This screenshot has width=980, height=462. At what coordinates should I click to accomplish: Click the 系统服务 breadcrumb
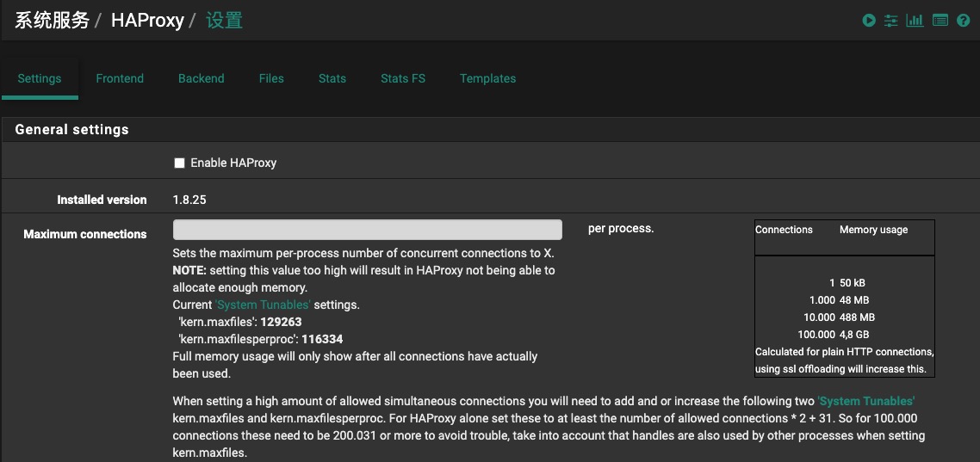pos(53,21)
